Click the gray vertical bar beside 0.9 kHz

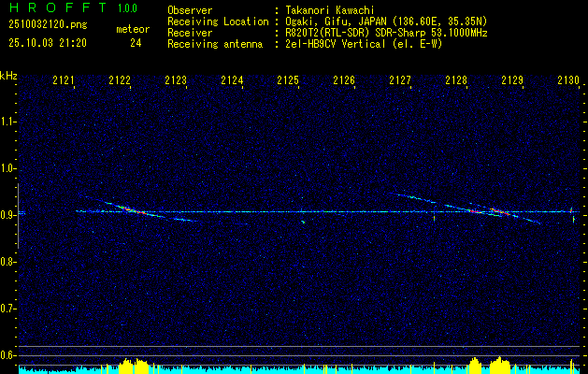tap(18, 216)
